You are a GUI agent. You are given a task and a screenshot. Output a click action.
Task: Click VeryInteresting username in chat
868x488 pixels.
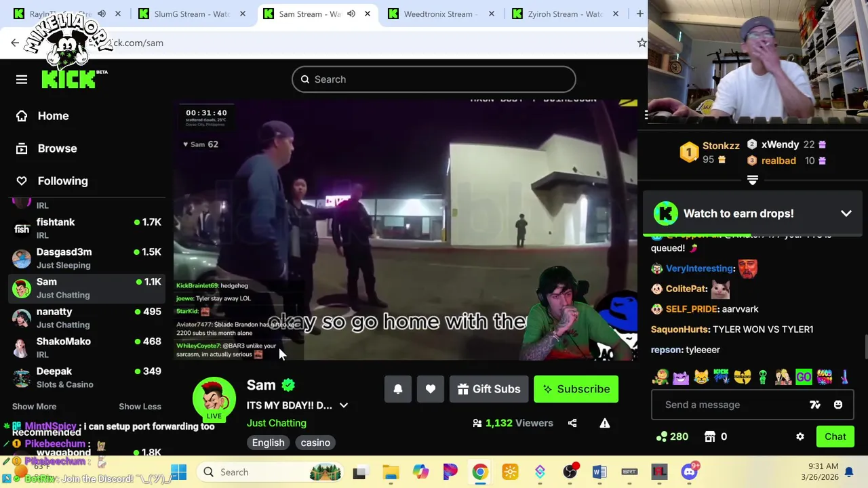pyautogui.click(x=699, y=268)
